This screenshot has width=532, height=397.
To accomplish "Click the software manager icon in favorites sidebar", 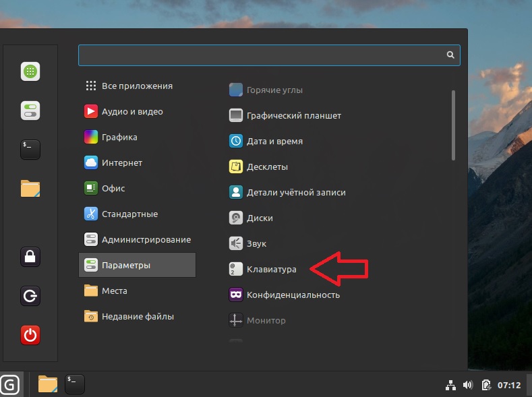I will click(30, 71).
